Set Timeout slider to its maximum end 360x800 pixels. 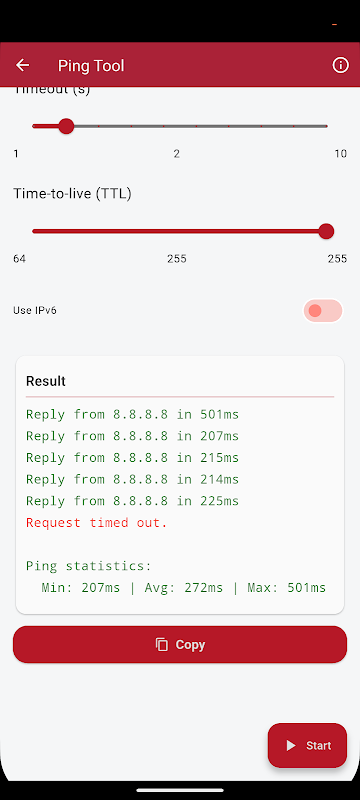326,126
